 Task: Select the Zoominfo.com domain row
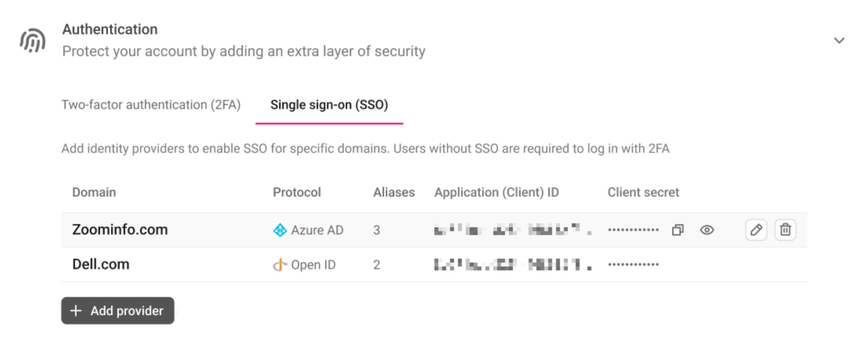(434, 230)
